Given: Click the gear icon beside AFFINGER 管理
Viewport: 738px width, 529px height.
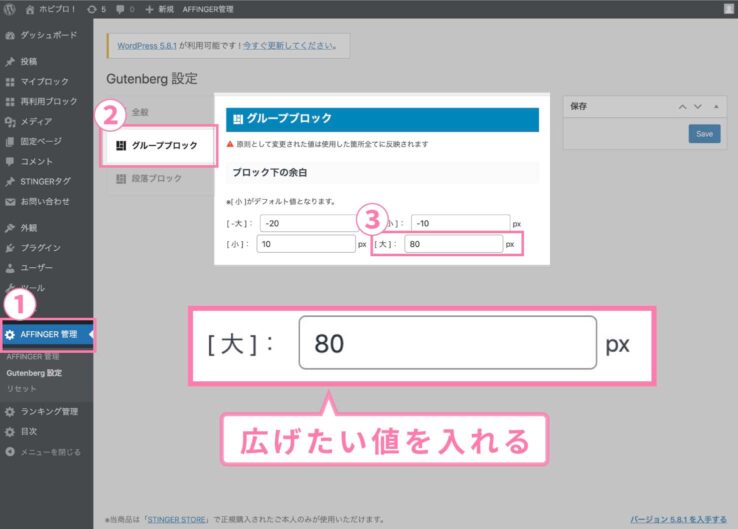Looking at the screenshot, I should click(x=10, y=335).
